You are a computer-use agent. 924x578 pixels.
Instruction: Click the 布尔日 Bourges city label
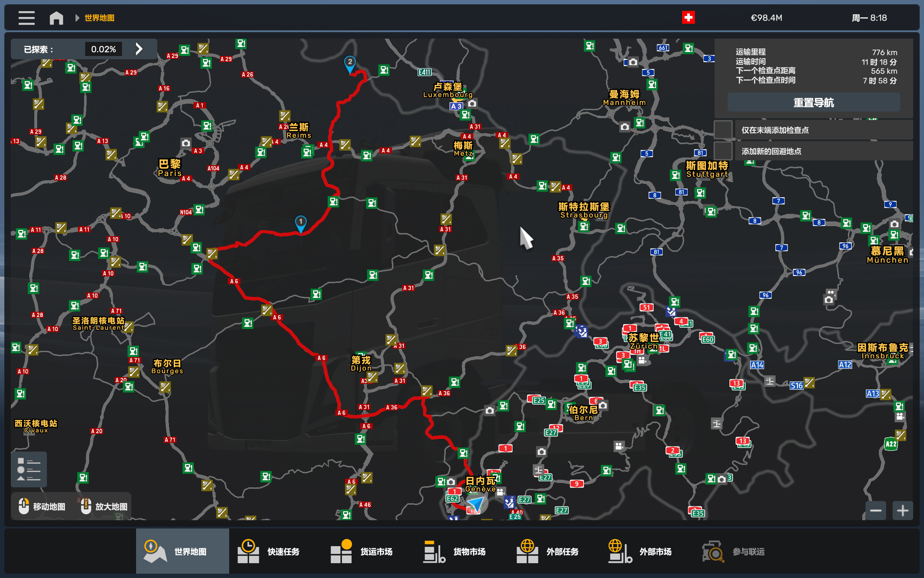coord(167,367)
